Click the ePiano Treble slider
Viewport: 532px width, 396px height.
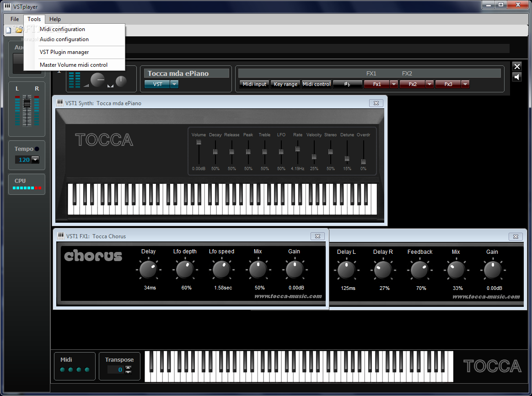click(265, 151)
